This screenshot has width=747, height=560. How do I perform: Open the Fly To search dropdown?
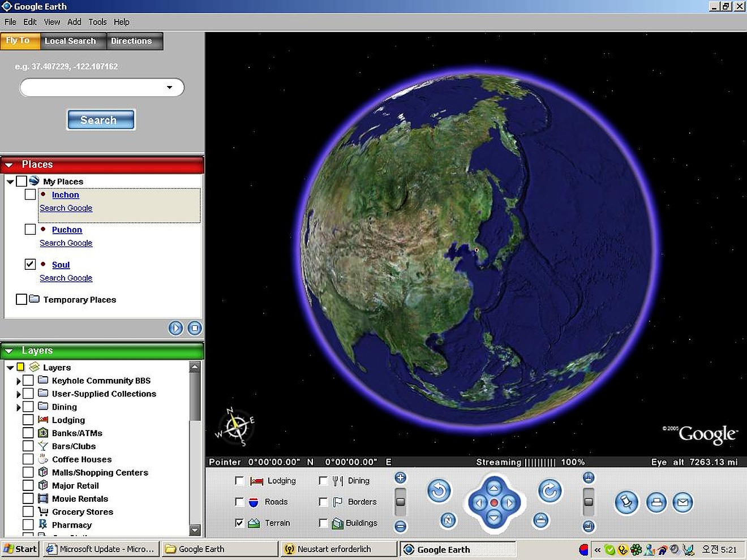tap(169, 88)
